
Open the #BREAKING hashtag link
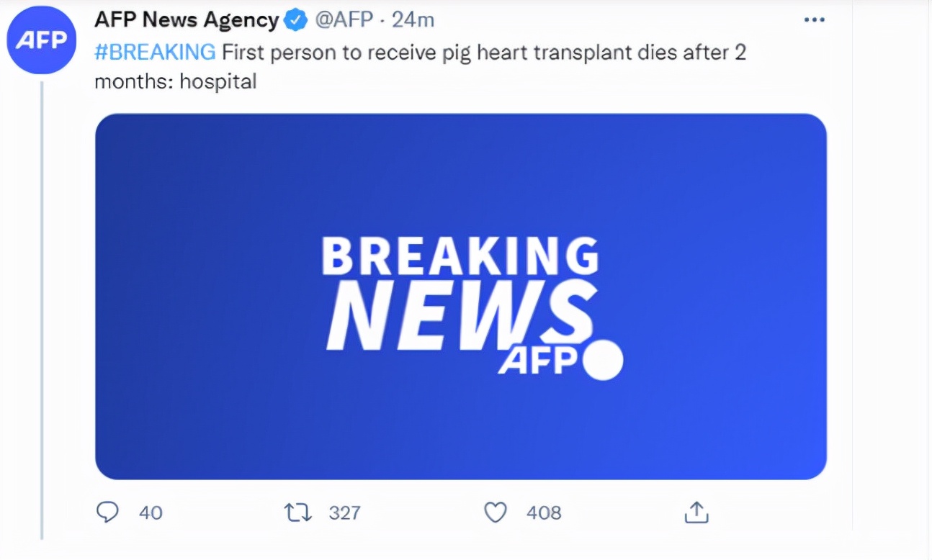[152, 52]
